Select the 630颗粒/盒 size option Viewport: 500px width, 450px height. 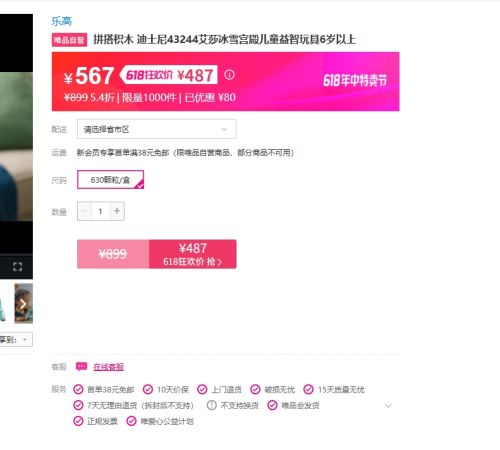coord(110,180)
